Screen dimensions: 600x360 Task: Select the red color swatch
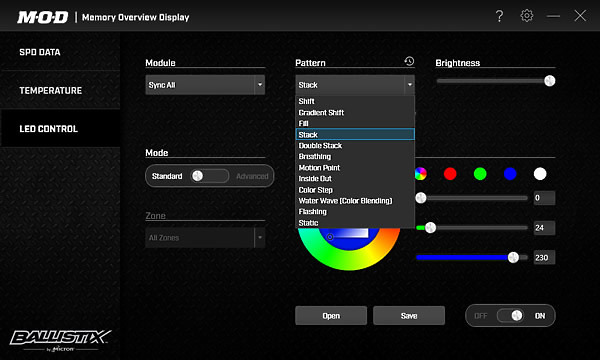click(450, 174)
